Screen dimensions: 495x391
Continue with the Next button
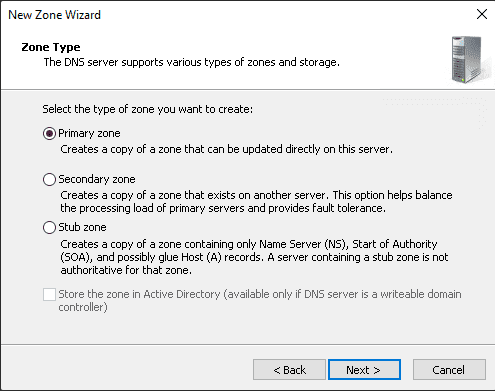tap(364, 370)
